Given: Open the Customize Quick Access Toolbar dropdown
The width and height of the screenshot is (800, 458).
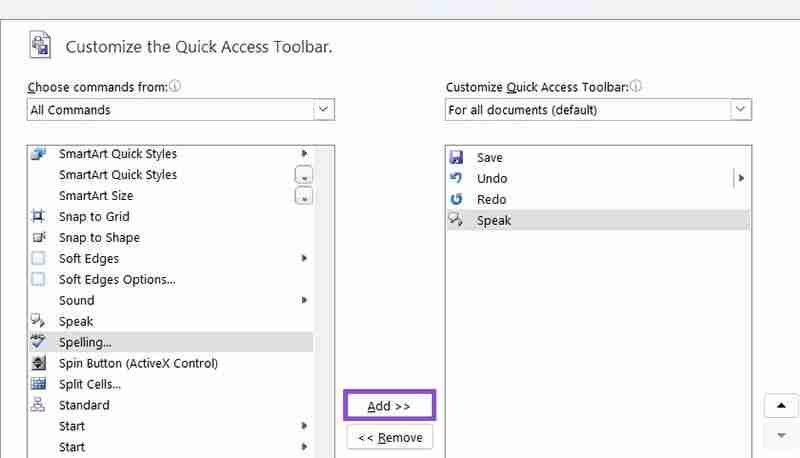Looking at the screenshot, I should (740, 110).
